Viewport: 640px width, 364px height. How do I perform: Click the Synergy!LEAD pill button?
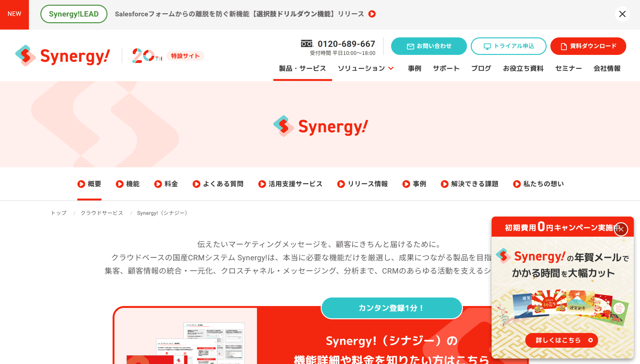(74, 14)
